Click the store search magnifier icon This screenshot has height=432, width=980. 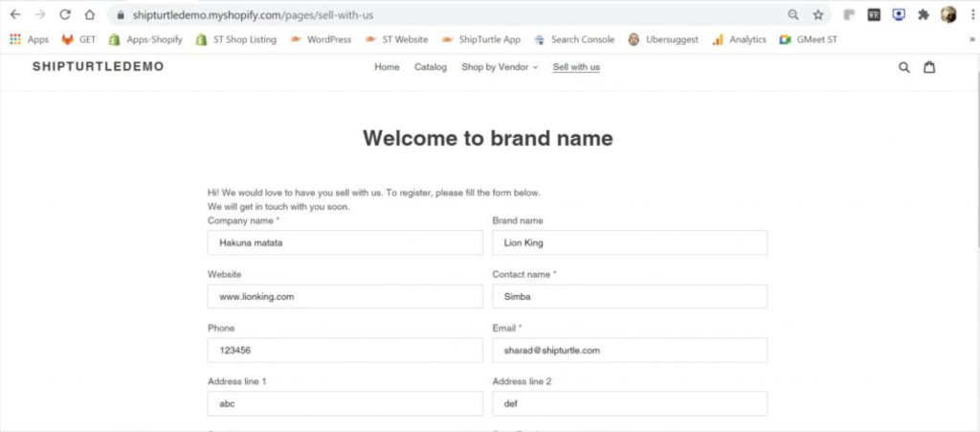[x=903, y=67]
